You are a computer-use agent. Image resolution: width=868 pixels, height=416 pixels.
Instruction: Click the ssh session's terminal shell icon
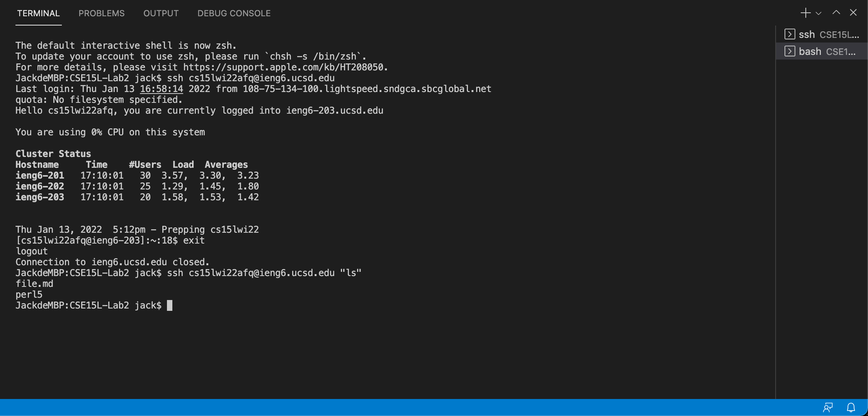[x=790, y=34]
